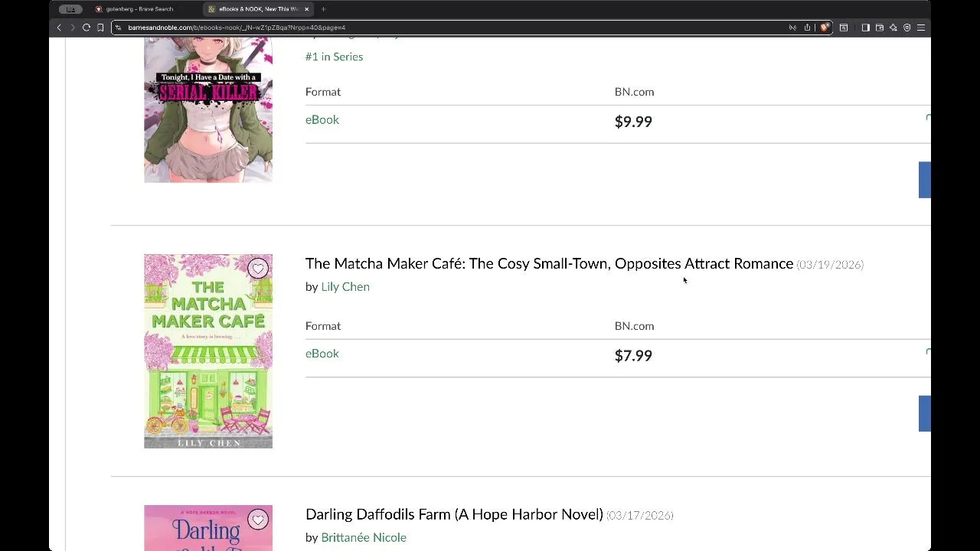Switch to the gutenberg Brave Search tab
Screen dimensions: 980x551
click(139, 9)
